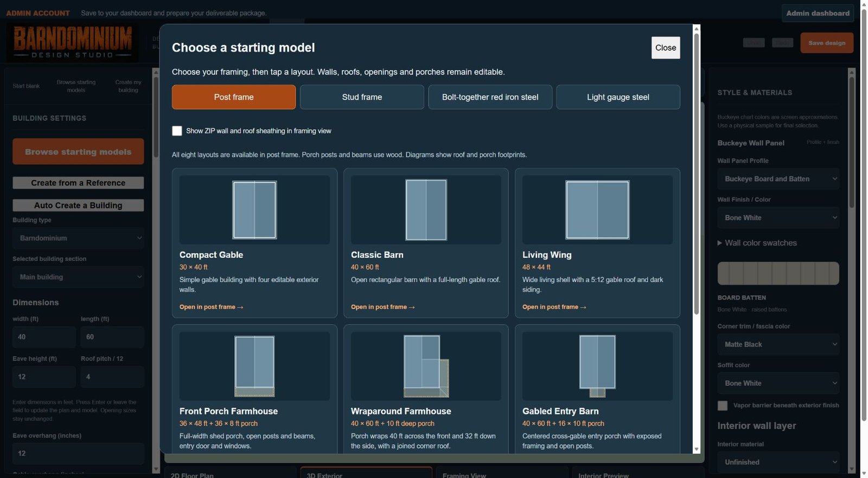Choose the Gabled Entry Barn diagram
The width and height of the screenshot is (868, 478).
[x=597, y=366]
